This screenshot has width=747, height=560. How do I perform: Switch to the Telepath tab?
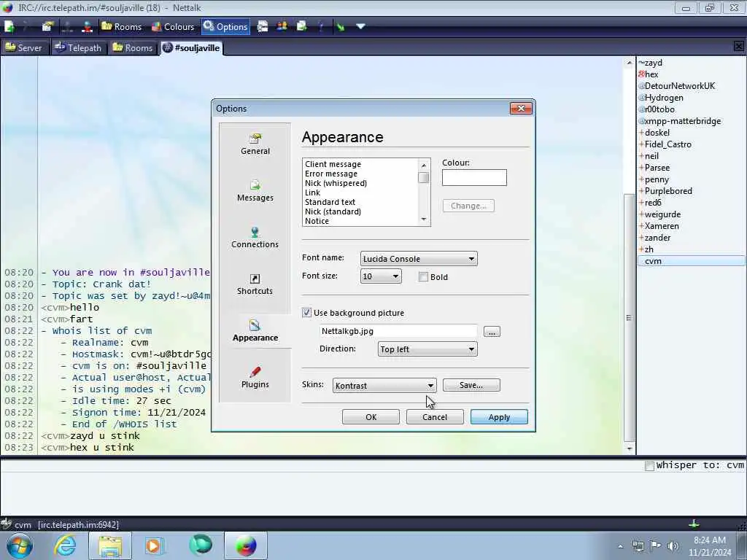tap(78, 47)
